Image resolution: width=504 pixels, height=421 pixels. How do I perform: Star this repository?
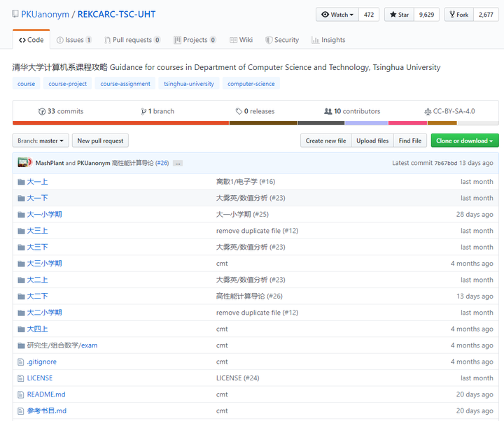399,15
